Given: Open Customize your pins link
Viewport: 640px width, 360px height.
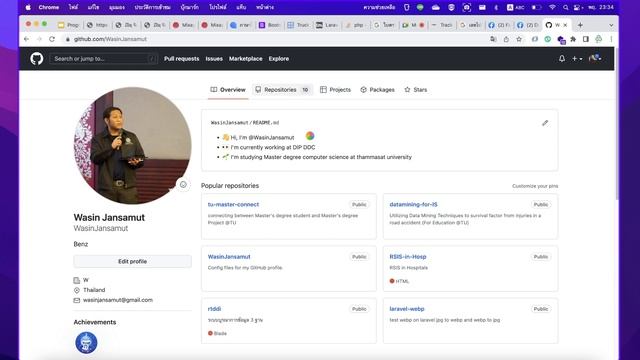Looking at the screenshot, I should coord(535,186).
